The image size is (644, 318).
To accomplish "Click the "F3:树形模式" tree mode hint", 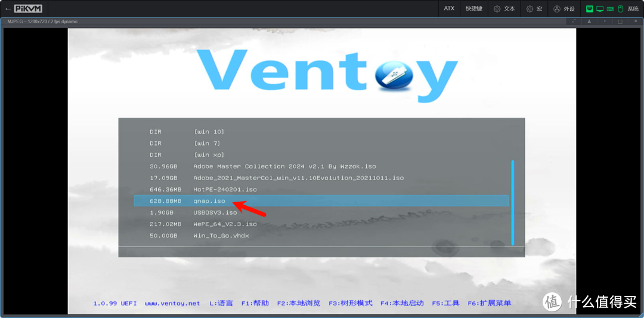I will [x=351, y=303].
